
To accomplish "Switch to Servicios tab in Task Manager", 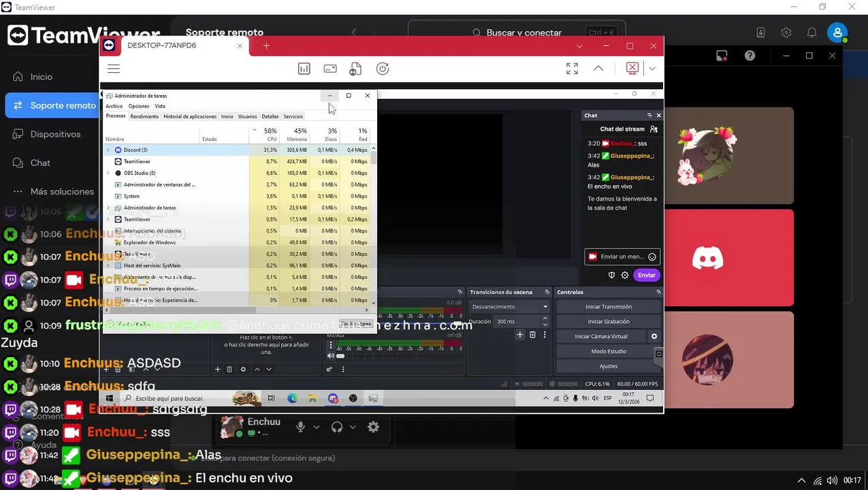I will [293, 116].
